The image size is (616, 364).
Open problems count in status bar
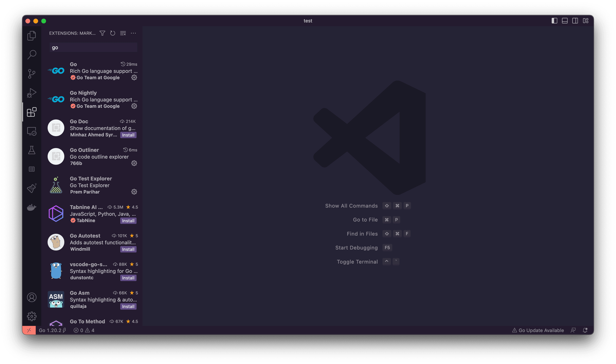[x=84, y=330]
